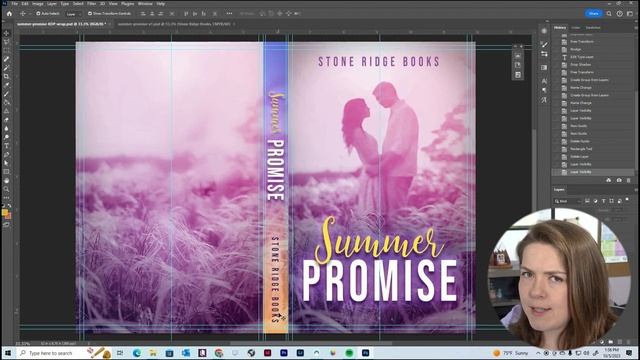The width and height of the screenshot is (640, 360).
Task: Select the Nudge history state
Action: point(593,49)
